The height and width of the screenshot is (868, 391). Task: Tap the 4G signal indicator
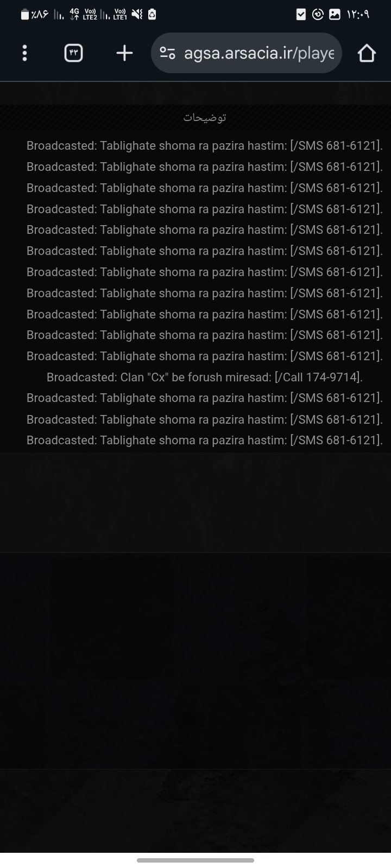tap(74, 15)
